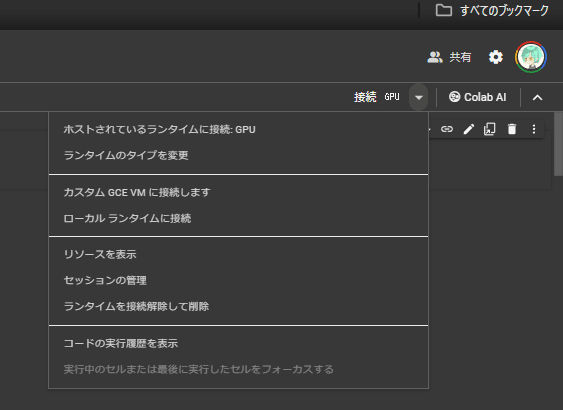
Task: Collapse header with the up chevron
Action: [x=538, y=97]
